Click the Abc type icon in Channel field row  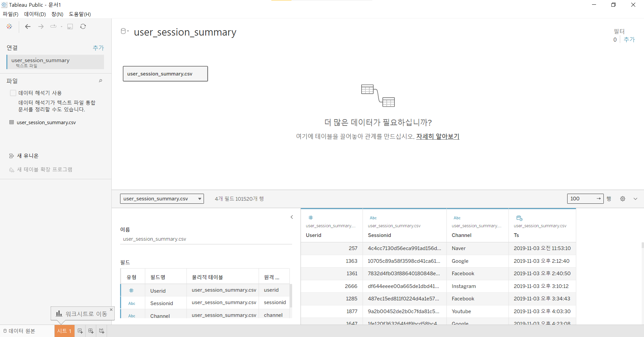[x=132, y=316]
